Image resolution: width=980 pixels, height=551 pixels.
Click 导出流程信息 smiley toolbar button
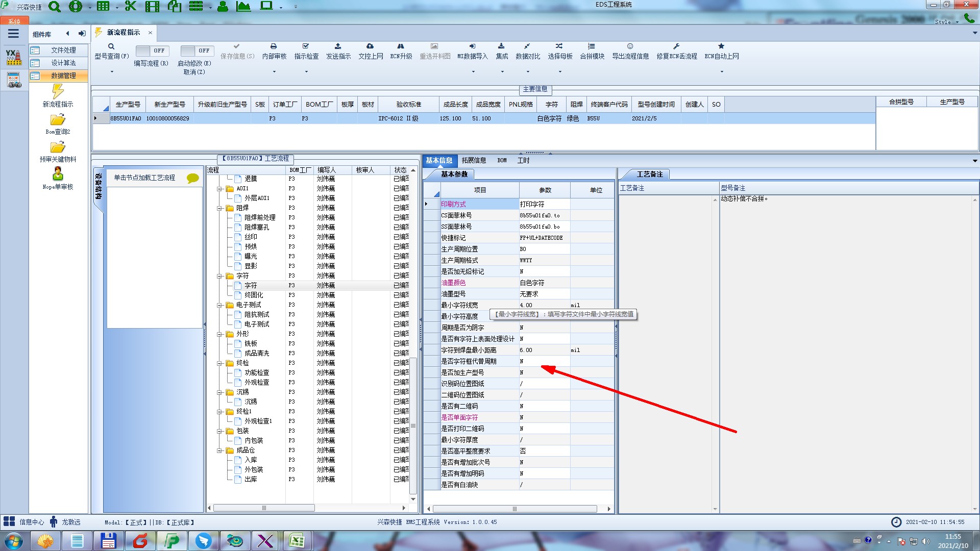(630, 52)
